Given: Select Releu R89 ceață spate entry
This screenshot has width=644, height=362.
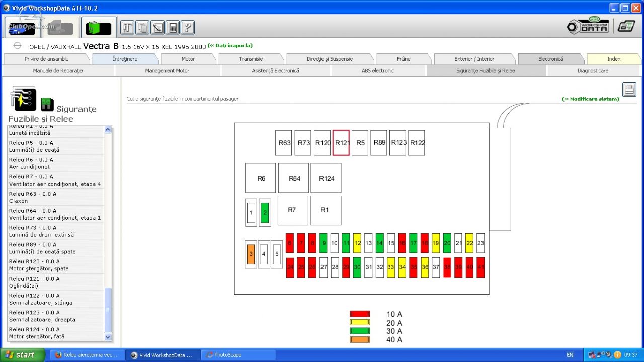Looking at the screenshot, I should click(x=55, y=248).
